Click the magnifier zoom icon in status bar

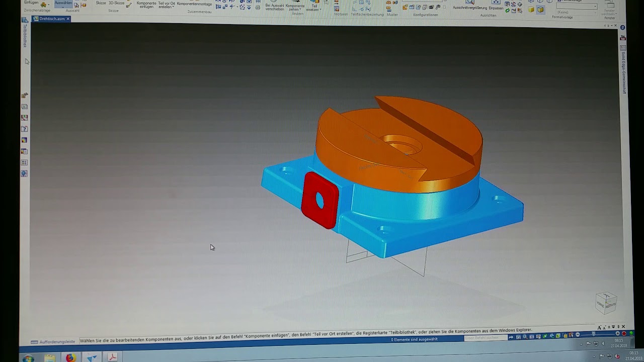(x=524, y=336)
